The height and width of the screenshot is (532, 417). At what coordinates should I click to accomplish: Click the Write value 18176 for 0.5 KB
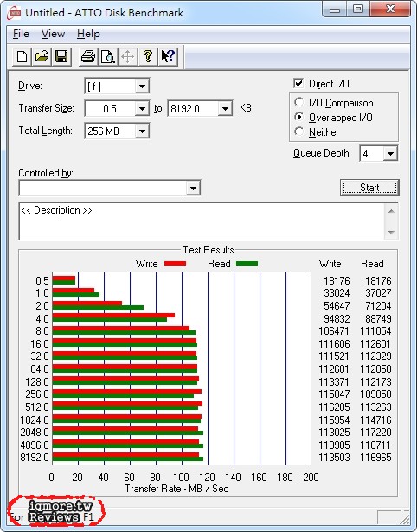point(337,281)
